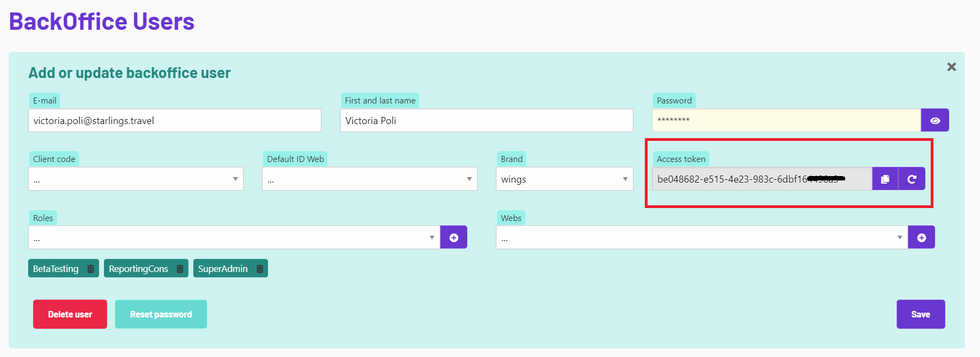Remove the BetaTesting role trash icon
Image resolution: width=980 pixels, height=357 pixels.
[91, 269]
